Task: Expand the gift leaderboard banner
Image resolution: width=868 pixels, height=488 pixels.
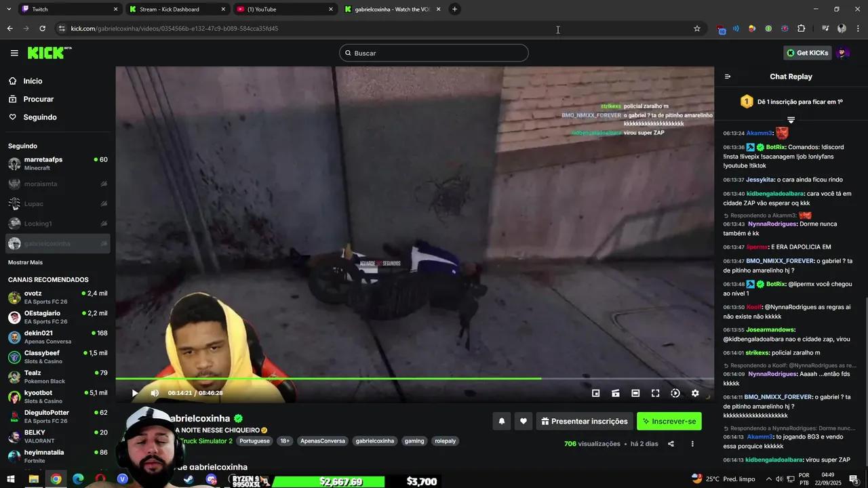Action: (x=791, y=120)
